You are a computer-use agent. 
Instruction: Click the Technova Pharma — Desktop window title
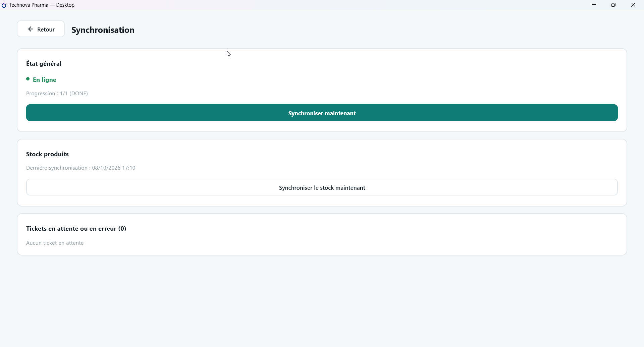click(42, 5)
